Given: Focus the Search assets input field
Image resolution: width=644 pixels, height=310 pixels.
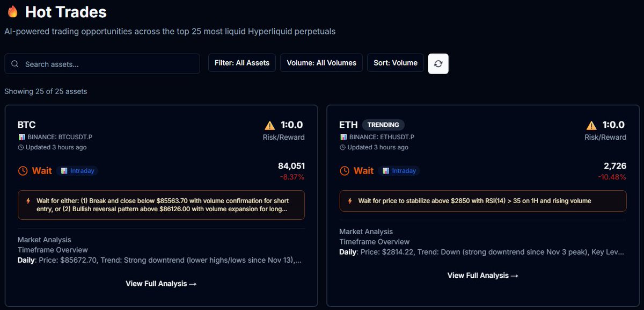Looking at the screenshot, I should (x=102, y=64).
